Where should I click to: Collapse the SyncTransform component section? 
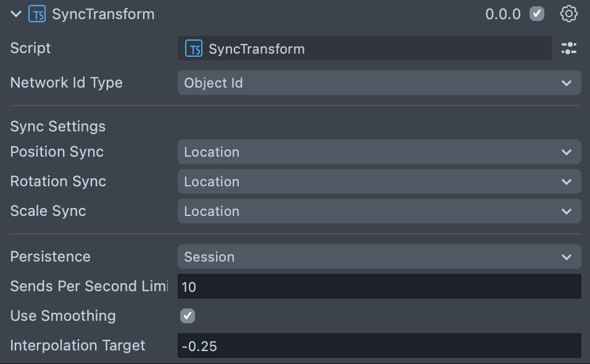click(x=15, y=14)
